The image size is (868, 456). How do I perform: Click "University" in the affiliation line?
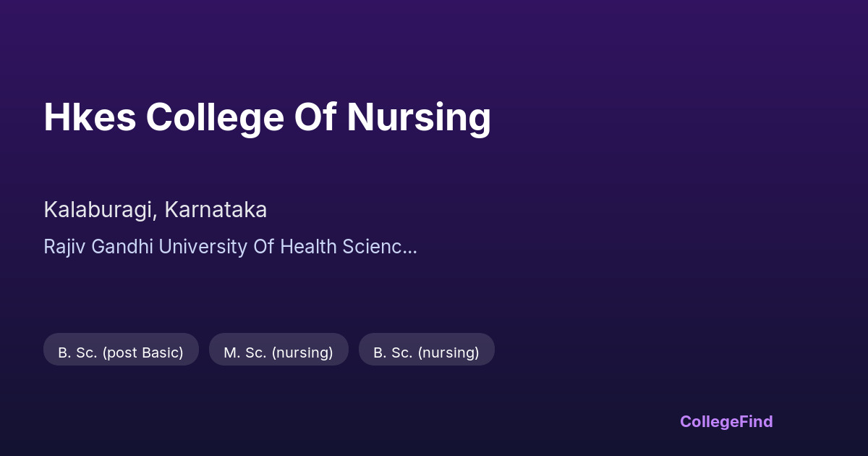point(203,247)
